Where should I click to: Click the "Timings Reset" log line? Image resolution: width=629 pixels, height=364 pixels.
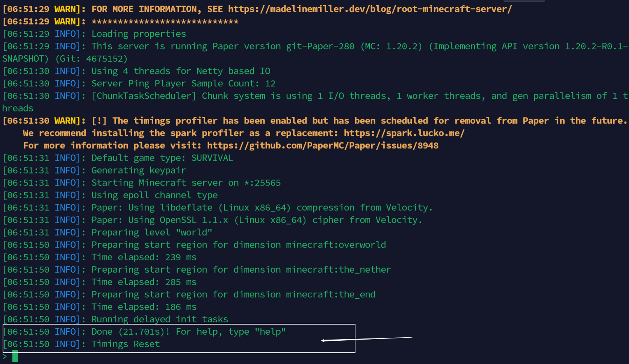click(x=125, y=344)
